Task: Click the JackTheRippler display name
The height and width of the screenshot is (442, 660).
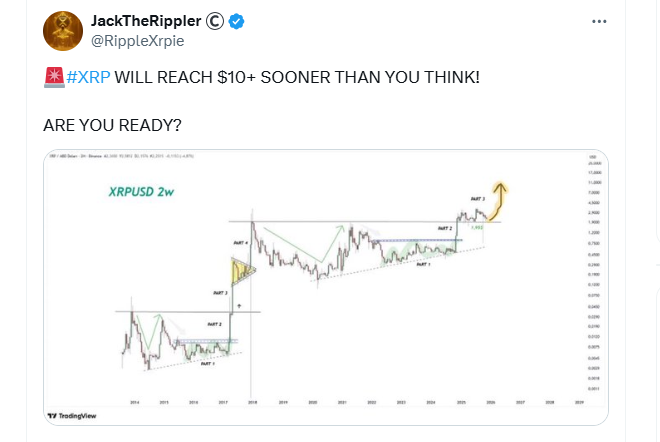Action: (x=144, y=21)
